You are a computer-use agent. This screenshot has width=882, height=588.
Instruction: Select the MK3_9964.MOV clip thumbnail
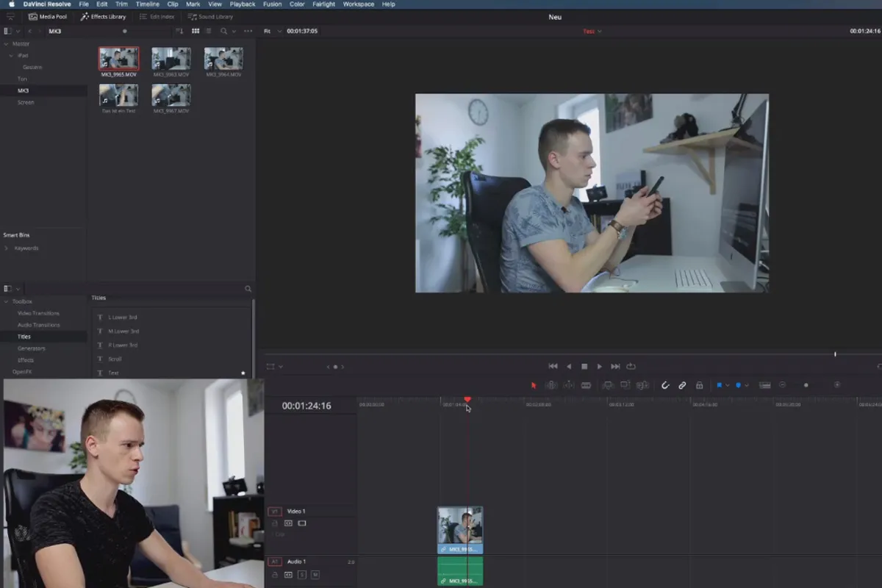223,59
